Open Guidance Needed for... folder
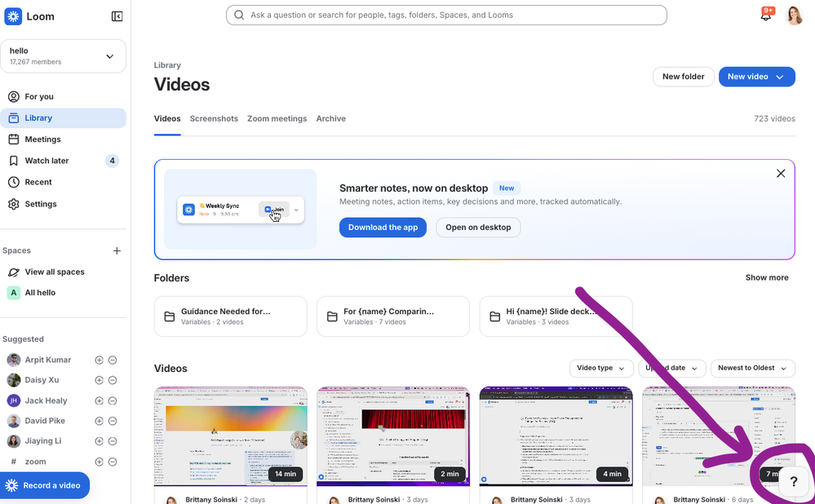Viewport: 815px width, 504px height. [x=230, y=316]
